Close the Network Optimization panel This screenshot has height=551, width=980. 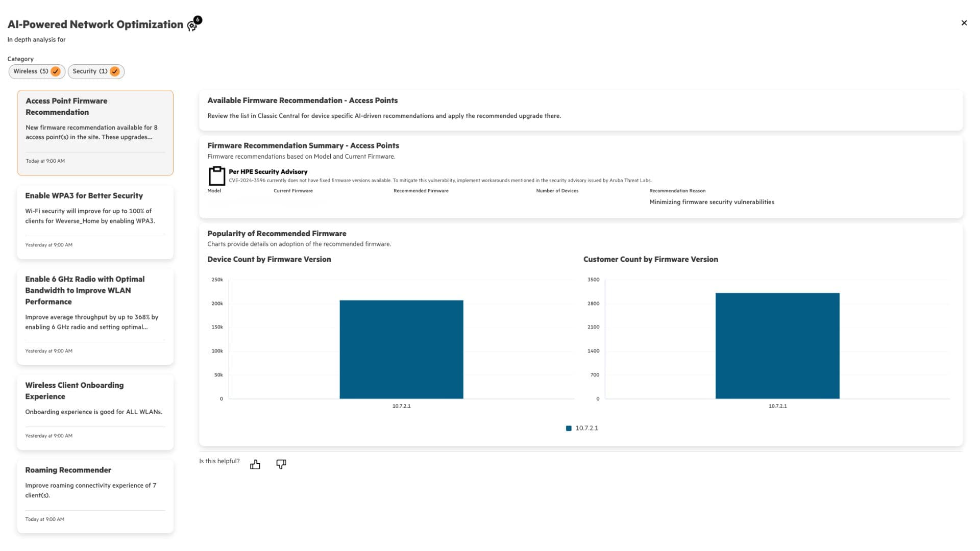point(964,23)
